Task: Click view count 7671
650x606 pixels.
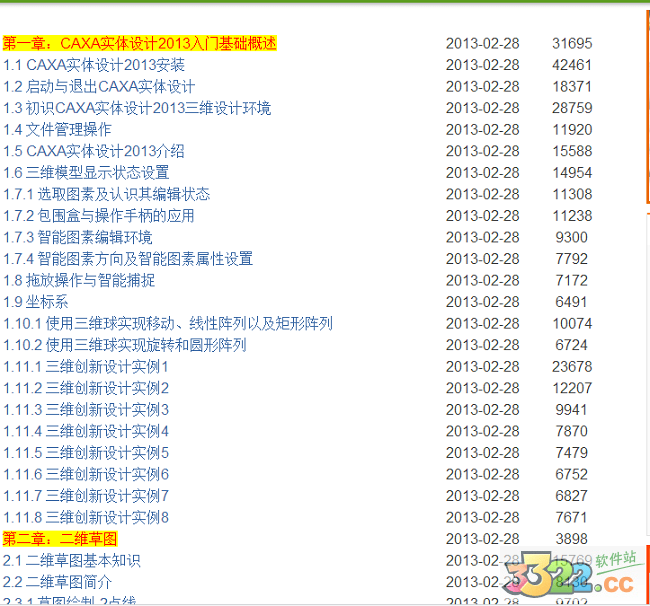Action: 571,518
